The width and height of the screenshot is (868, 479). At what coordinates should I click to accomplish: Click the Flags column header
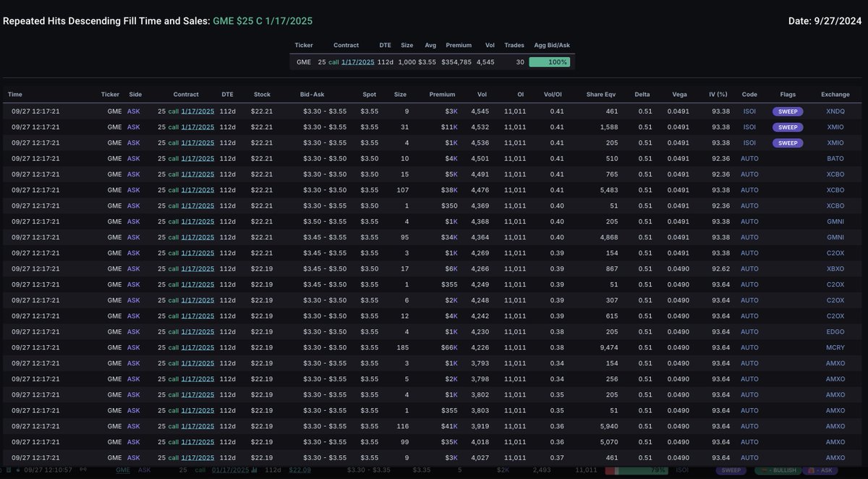pyautogui.click(x=788, y=94)
